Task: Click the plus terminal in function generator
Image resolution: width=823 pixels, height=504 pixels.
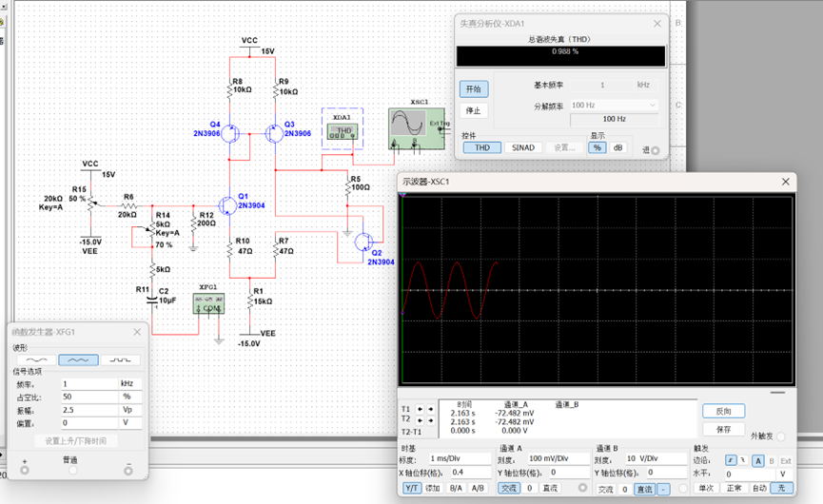Action: [x=25, y=471]
